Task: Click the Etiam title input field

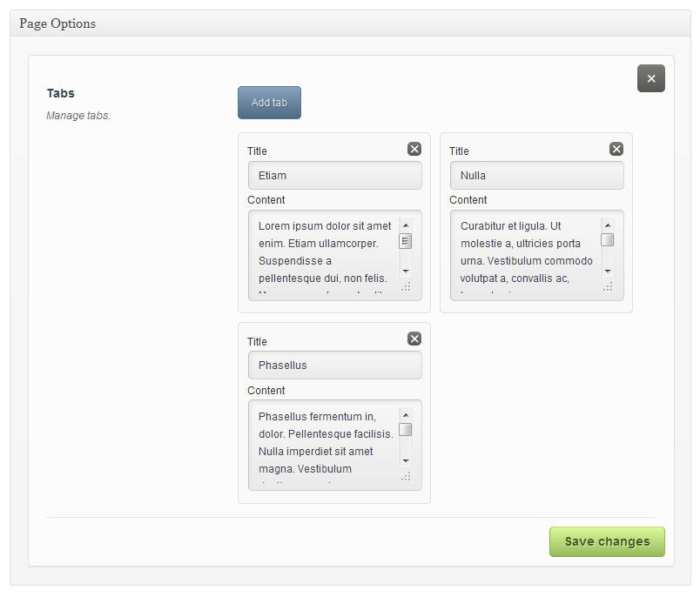Action: pyautogui.click(x=334, y=176)
